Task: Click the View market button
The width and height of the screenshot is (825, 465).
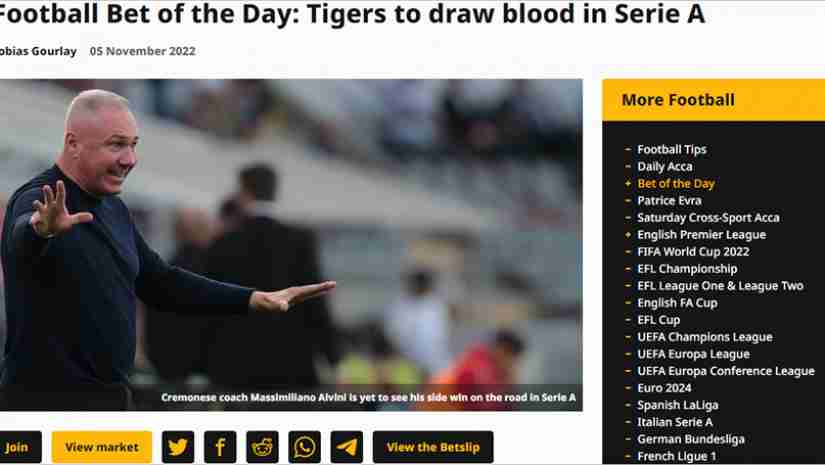Action: 102,447
